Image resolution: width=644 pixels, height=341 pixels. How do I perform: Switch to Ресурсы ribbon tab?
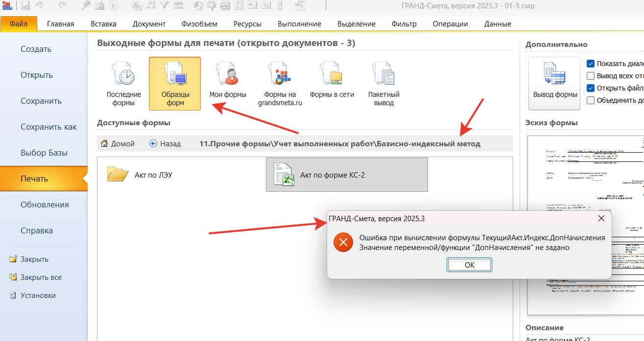click(247, 23)
